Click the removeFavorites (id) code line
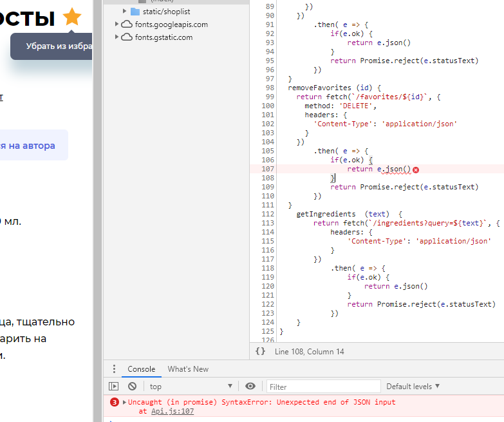The image size is (504, 422). click(x=334, y=88)
